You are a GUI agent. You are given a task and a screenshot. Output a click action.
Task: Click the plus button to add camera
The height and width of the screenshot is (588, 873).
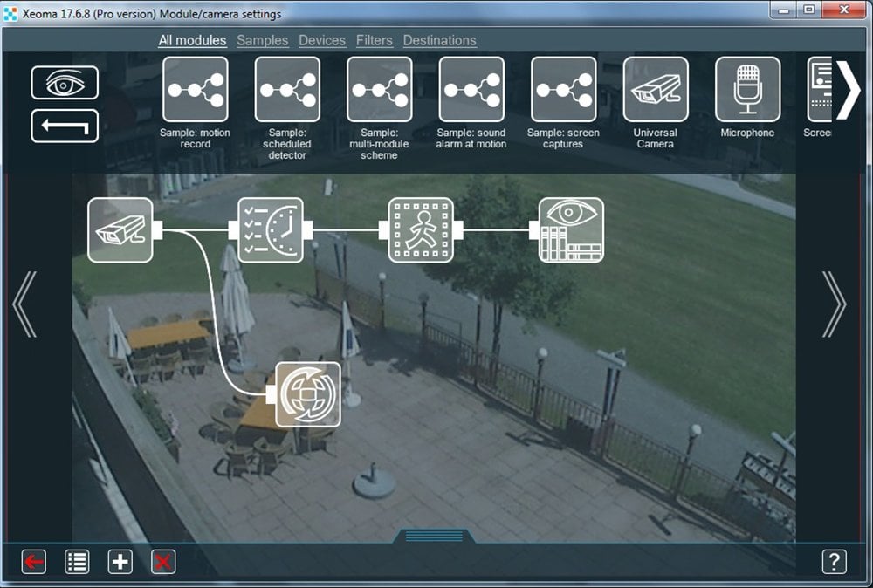(x=120, y=562)
